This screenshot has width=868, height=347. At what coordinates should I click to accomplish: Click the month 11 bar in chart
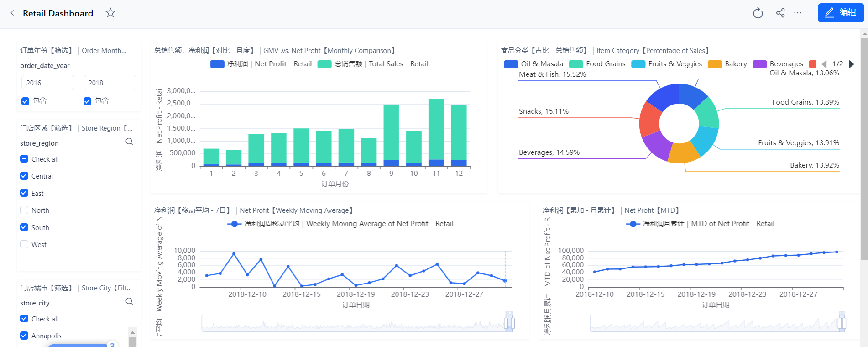(x=436, y=132)
